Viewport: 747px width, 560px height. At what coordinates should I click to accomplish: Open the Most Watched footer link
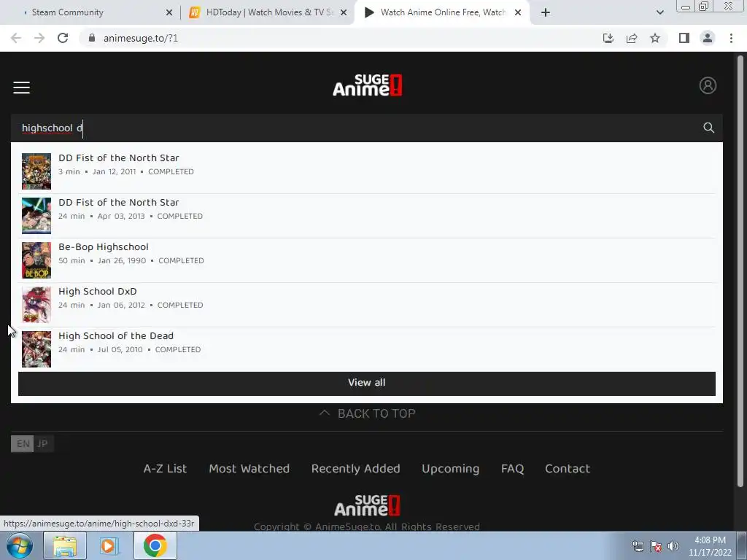[249, 469]
